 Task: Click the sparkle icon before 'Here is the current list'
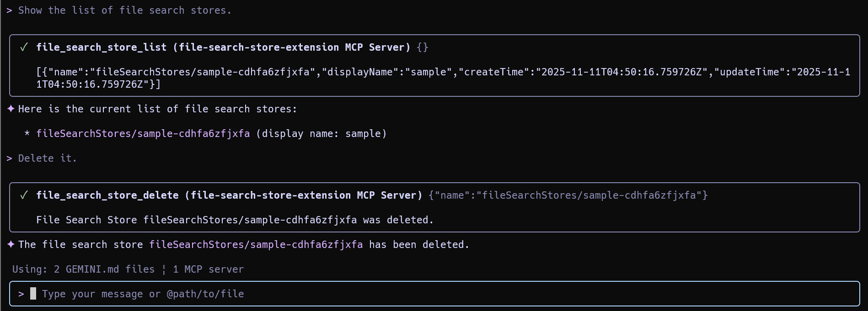point(11,109)
